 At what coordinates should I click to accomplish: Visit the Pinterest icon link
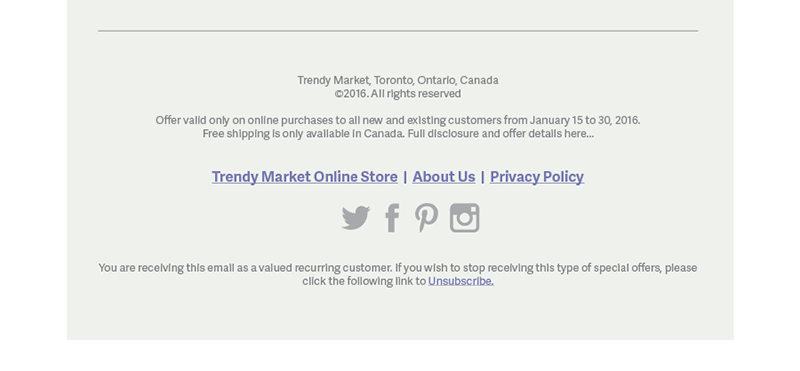pos(426,218)
